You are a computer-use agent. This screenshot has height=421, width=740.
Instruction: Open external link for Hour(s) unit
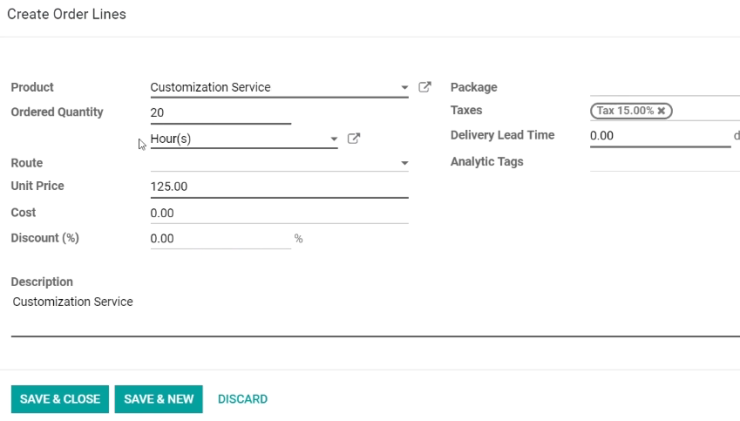point(353,138)
